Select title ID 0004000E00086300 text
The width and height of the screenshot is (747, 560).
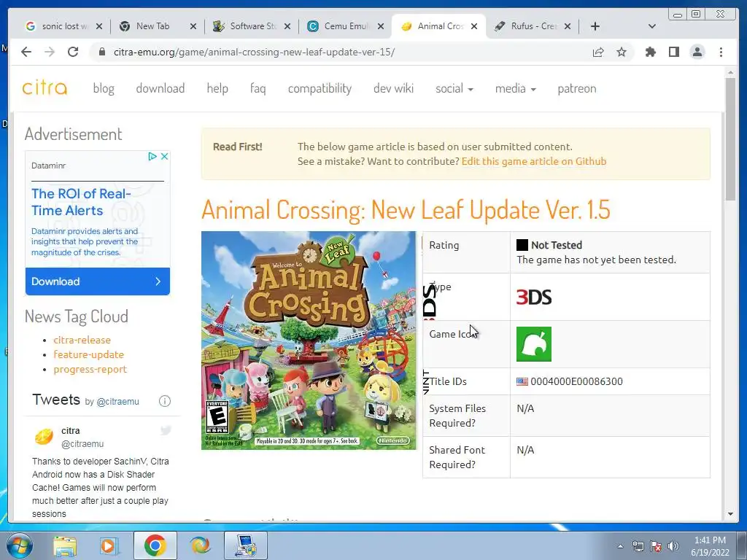(576, 381)
